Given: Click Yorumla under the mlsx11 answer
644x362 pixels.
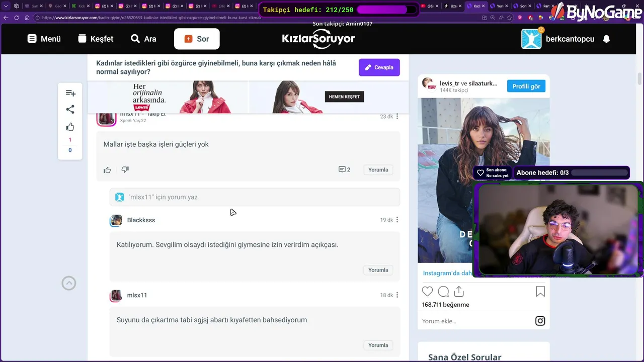Looking at the screenshot, I should click(378, 170).
